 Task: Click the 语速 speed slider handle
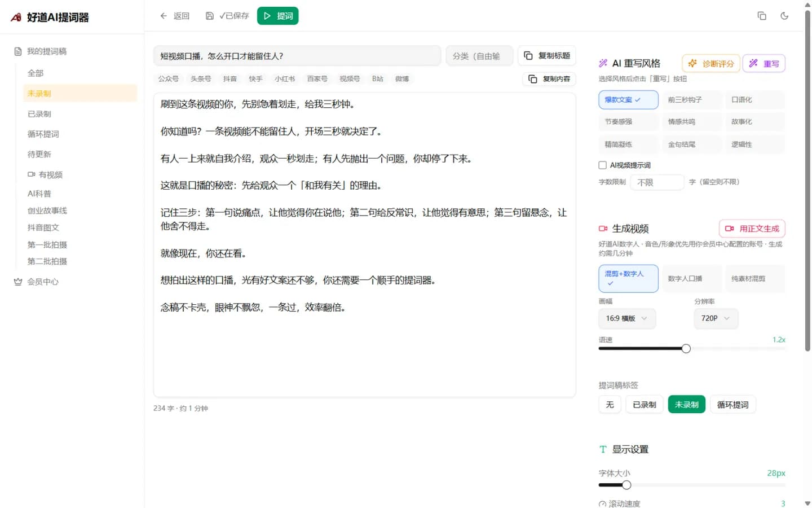pyautogui.click(x=686, y=349)
